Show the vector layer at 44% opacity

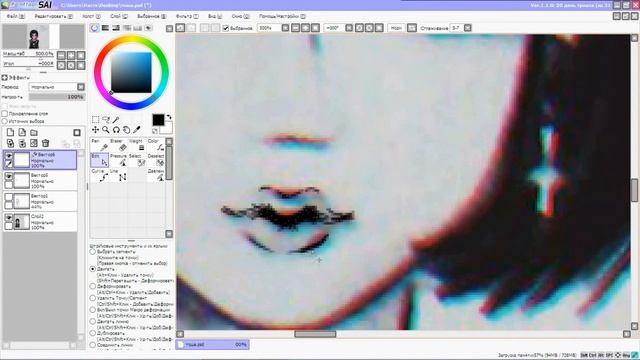pos(9,197)
